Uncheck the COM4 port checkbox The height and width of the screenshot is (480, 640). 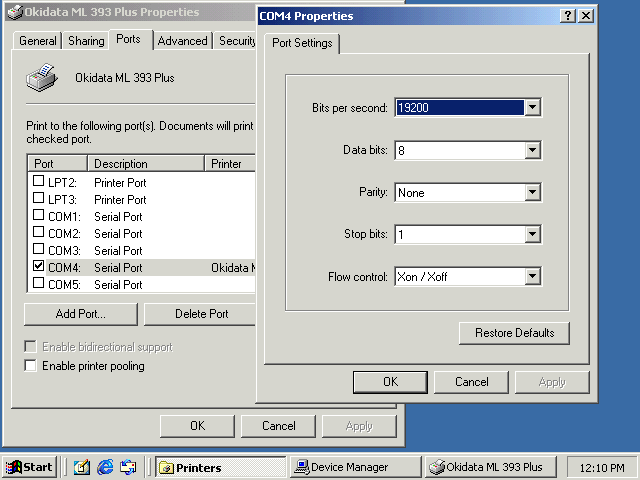tap(39, 267)
